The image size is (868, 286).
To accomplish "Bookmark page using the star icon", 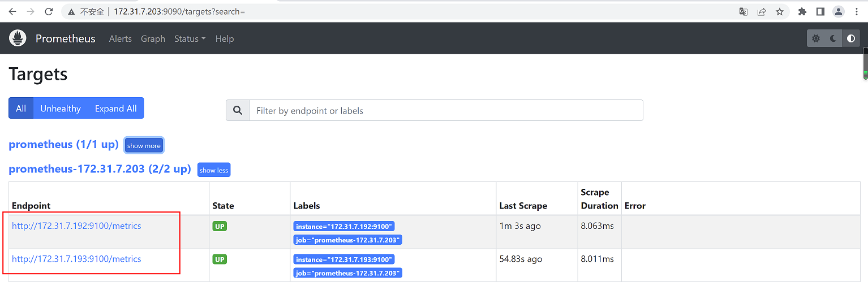I will click(779, 11).
